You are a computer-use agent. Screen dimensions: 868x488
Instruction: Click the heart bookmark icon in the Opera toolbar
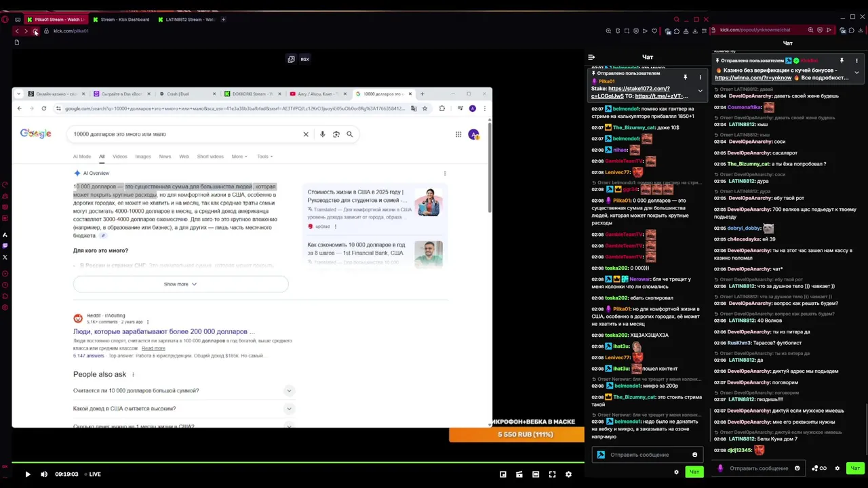point(654,31)
